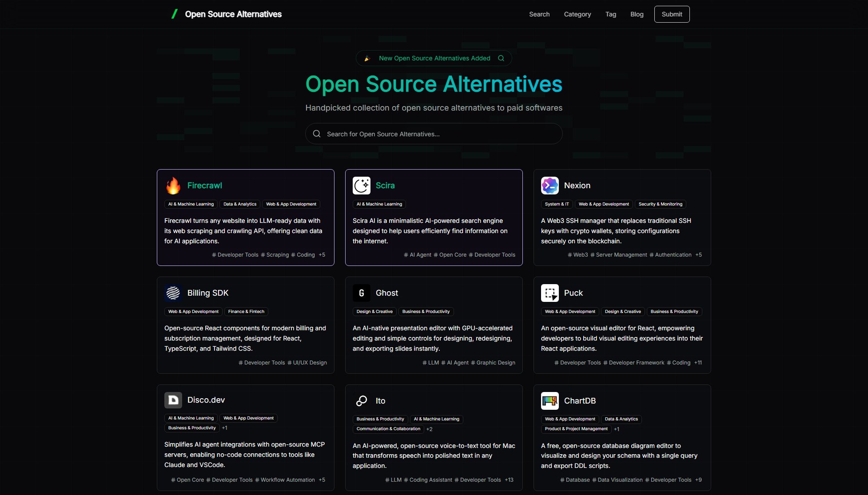
Task: Click the Disco.dev D icon
Action: pyautogui.click(x=173, y=400)
